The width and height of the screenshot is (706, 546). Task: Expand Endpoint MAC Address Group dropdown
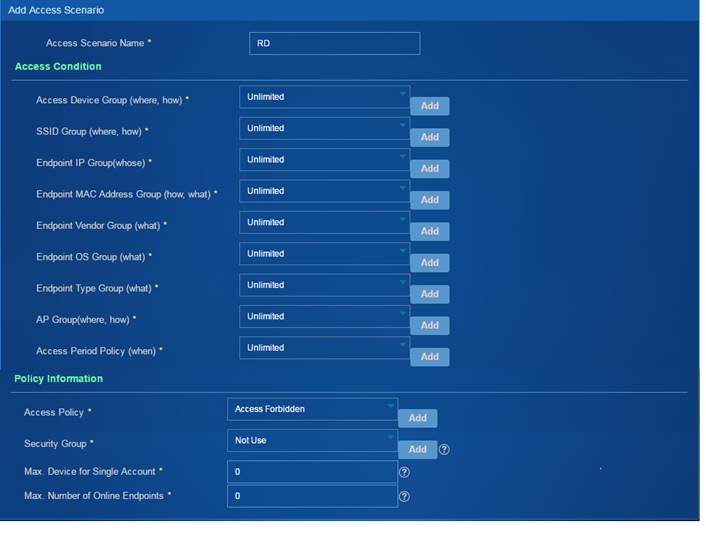(x=324, y=191)
